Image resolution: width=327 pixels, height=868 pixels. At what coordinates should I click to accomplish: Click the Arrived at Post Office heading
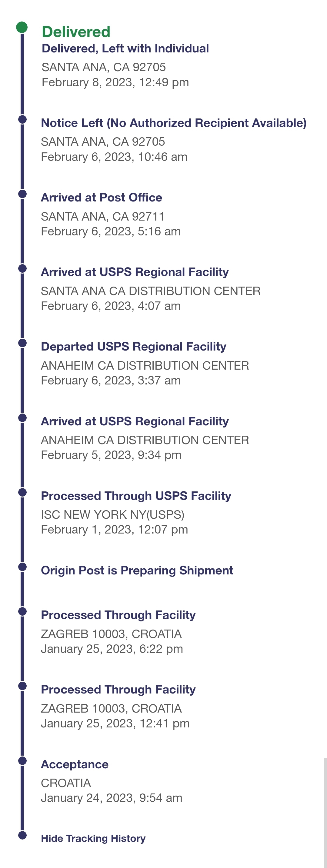(x=101, y=198)
